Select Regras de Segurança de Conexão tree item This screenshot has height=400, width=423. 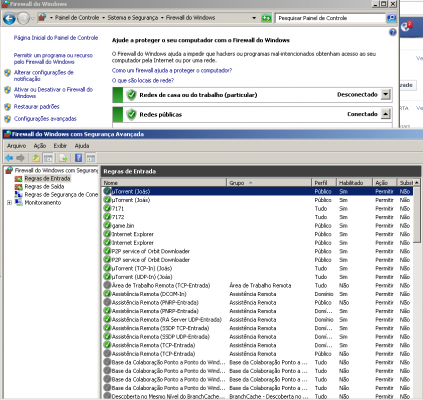click(x=61, y=195)
